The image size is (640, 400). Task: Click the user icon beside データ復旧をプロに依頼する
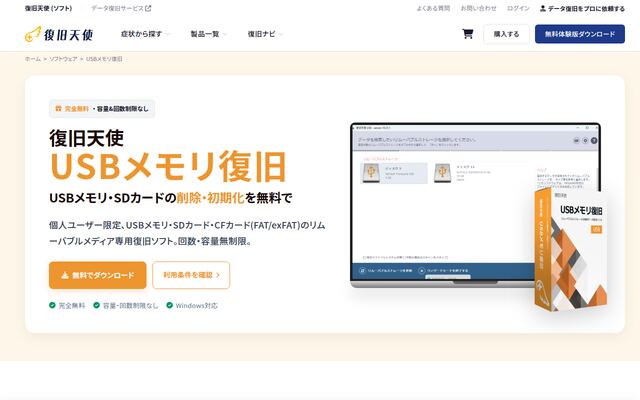542,8
